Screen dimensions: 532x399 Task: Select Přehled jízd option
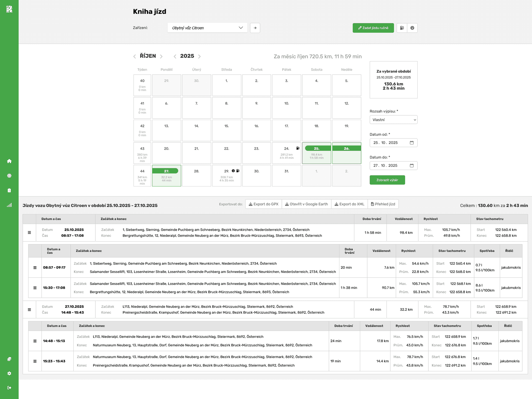pos(383,204)
